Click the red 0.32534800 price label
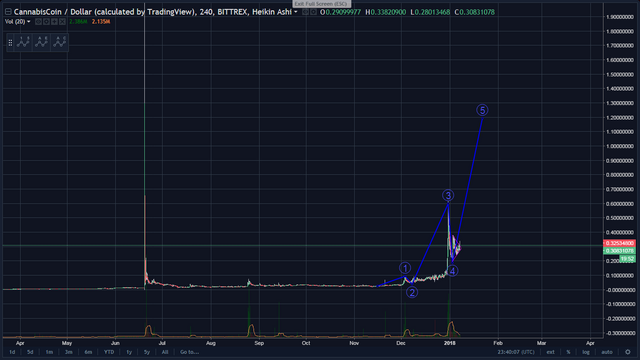Image resolution: width=640 pixels, height=360 pixels. (x=619, y=243)
